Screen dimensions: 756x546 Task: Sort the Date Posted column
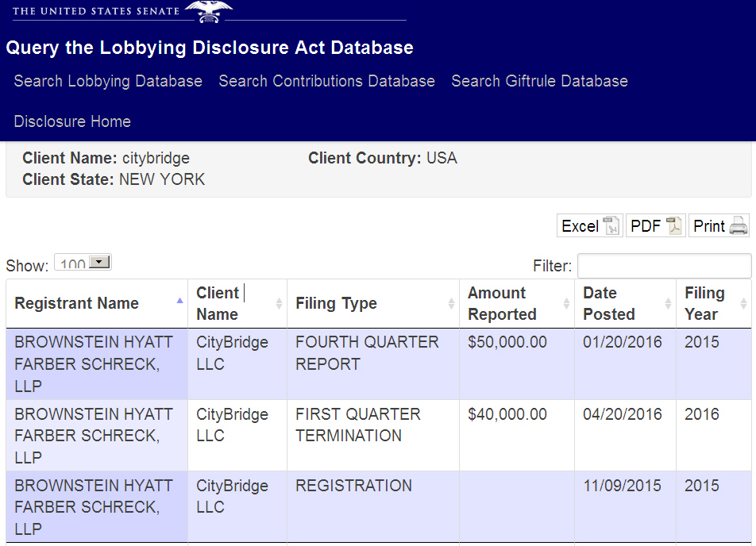pos(668,304)
